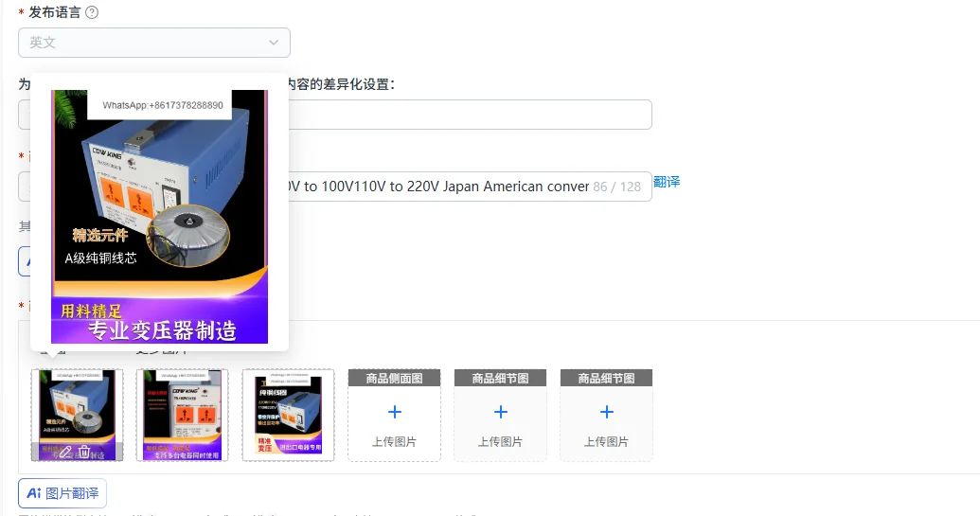
Task: Click the differentiation settings input field
Action: pyautogui.click(x=335, y=115)
